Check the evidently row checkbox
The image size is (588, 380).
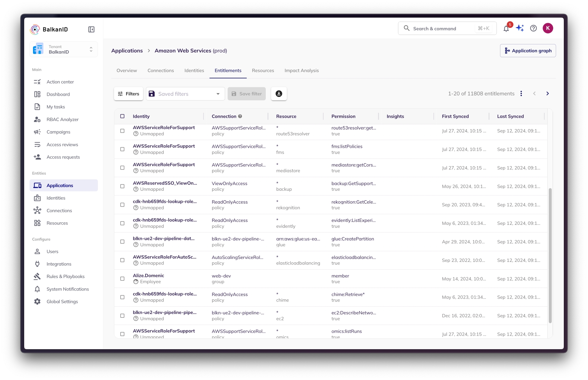point(122,223)
